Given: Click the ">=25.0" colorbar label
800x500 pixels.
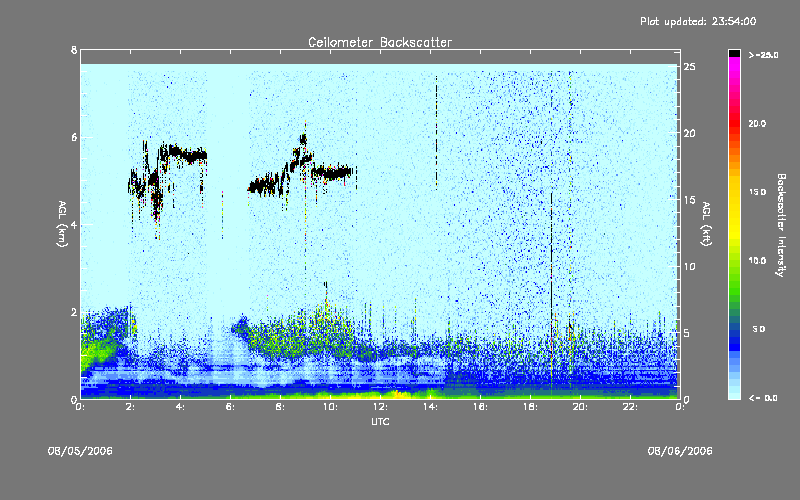Looking at the screenshot, I should coord(763,55).
